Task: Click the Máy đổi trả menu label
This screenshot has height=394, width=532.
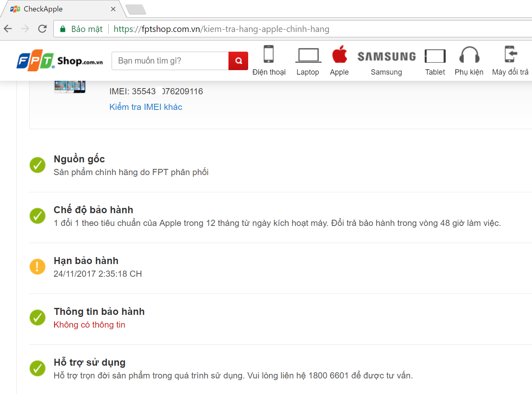Action: point(510,72)
